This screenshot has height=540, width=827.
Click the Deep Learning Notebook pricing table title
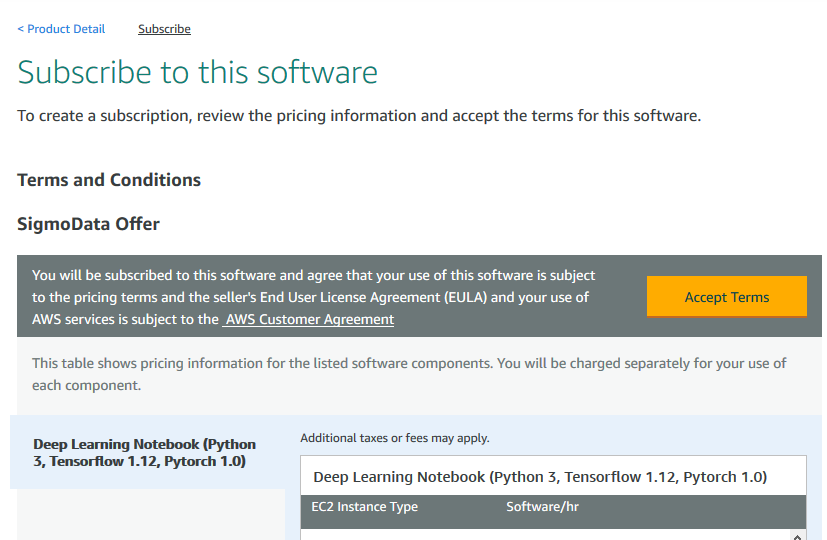click(540, 477)
